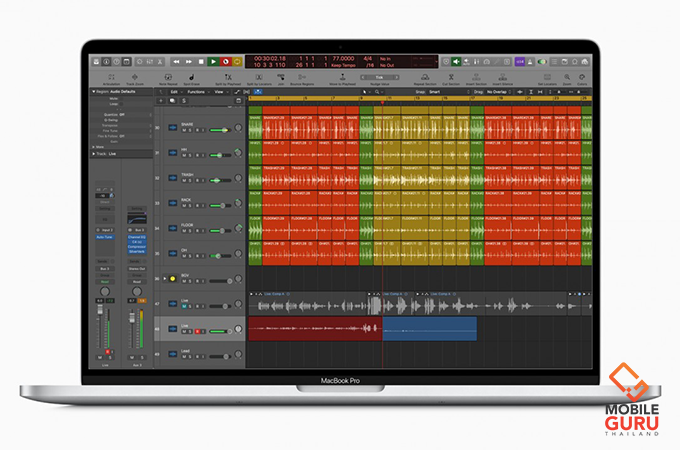This screenshot has width=680, height=450.
Task: Toggle yellow Cycle mode button
Action: [237, 62]
